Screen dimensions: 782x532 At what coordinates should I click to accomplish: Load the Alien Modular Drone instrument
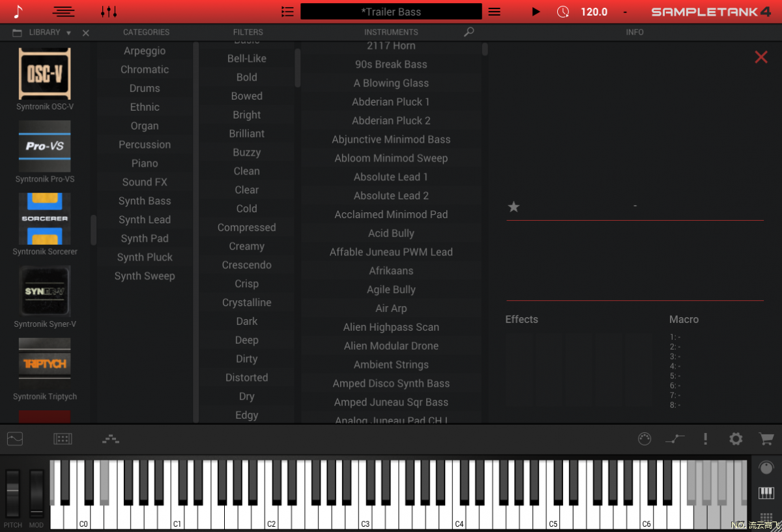point(391,346)
